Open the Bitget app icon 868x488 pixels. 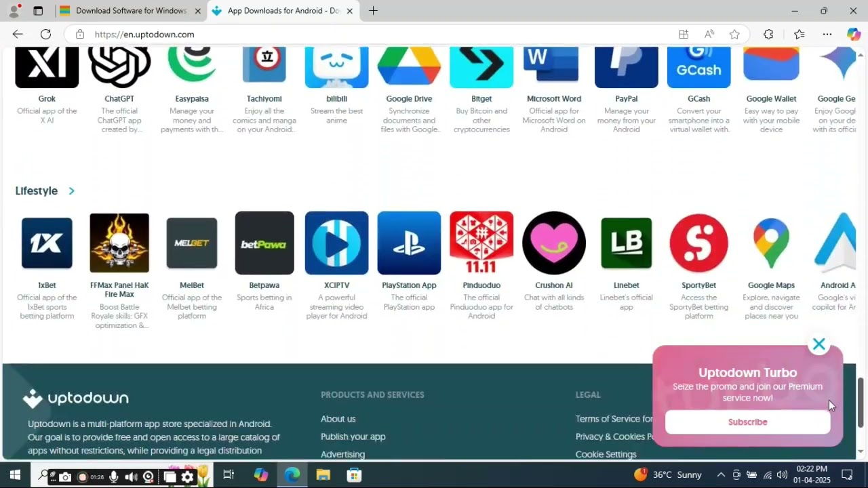(481, 67)
